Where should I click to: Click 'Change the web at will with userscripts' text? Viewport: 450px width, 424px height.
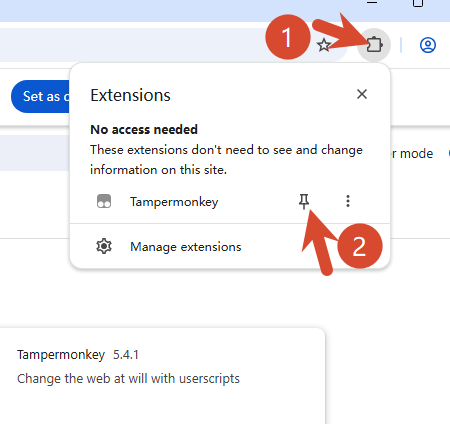(x=128, y=379)
